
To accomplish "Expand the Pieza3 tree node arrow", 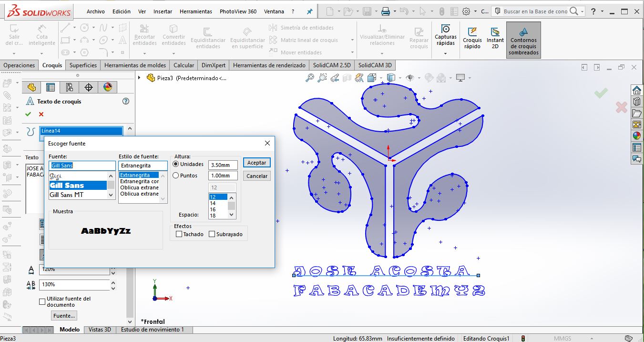I will pyautogui.click(x=139, y=78).
